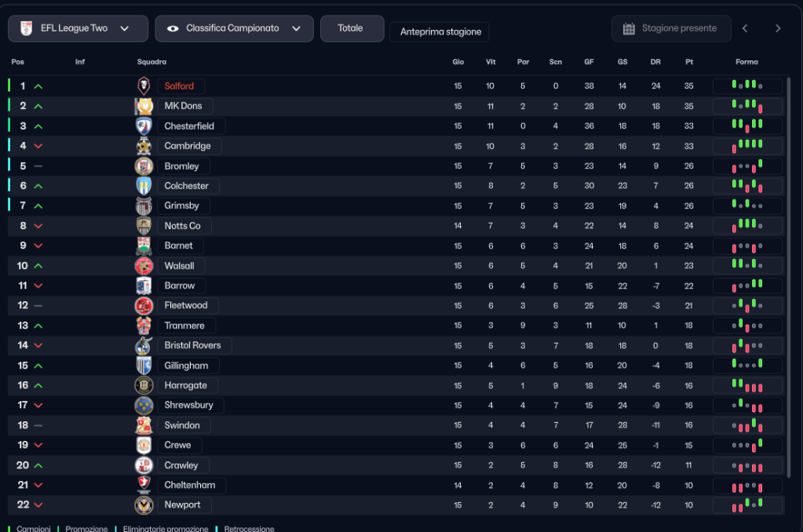Click the Salford club crest icon
This screenshot has width=803, height=532.
point(144,86)
